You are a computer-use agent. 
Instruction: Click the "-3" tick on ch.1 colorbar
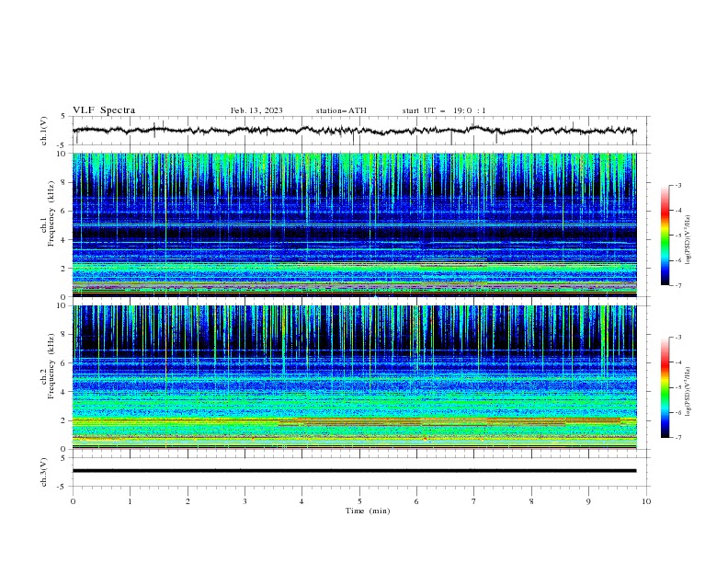click(x=677, y=185)
